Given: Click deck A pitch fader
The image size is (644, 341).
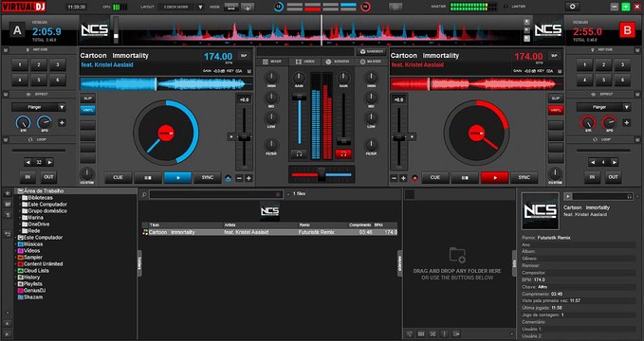Looking at the screenshot, I should (x=244, y=137).
